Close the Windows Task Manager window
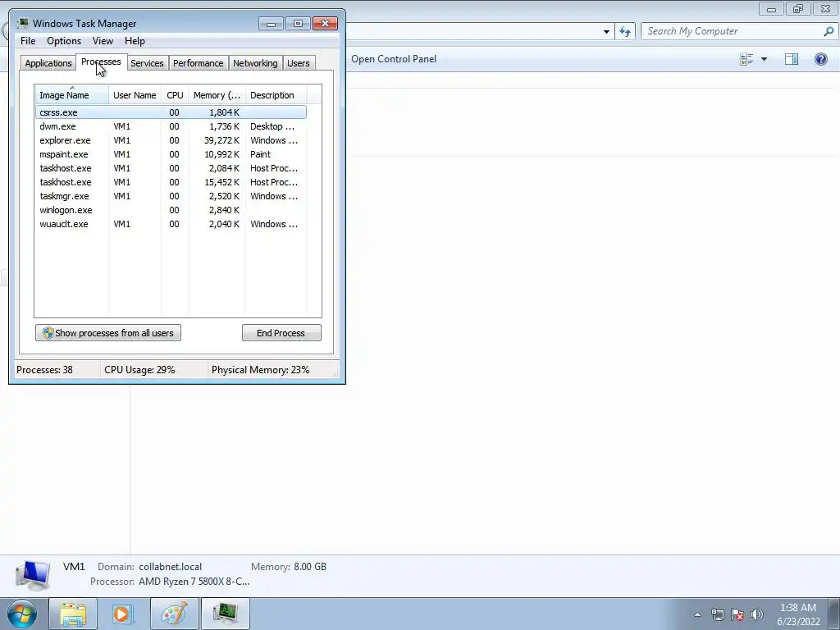 point(325,24)
